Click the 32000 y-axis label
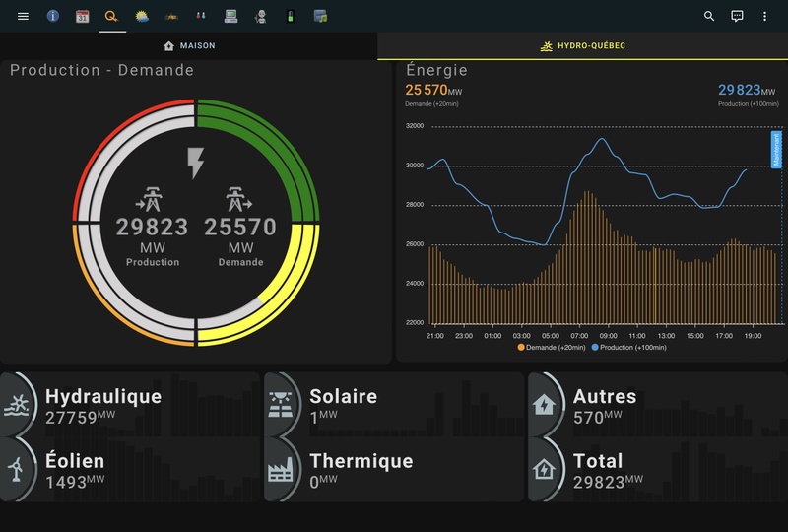 coord(415,126)
